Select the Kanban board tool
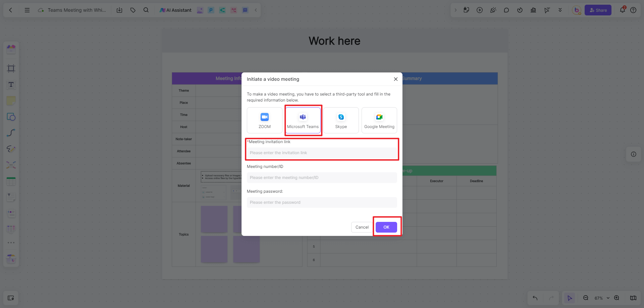The height and width of the screenshot is (308, 644). (x=11, y=229)
